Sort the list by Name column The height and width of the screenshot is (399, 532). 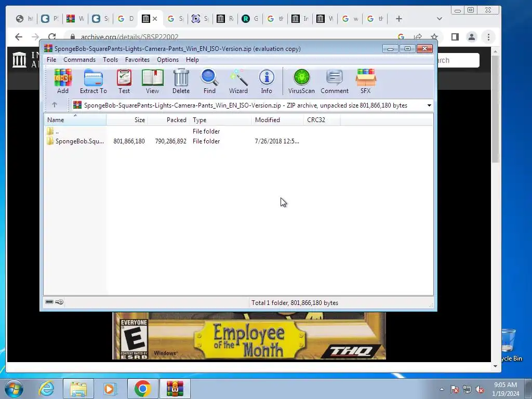point(75,120)
